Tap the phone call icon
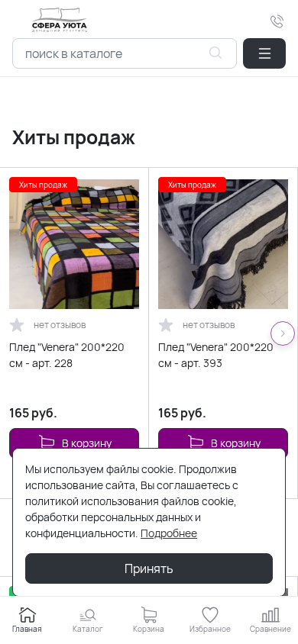The image size is (298, 644). [x=277, y=21]
